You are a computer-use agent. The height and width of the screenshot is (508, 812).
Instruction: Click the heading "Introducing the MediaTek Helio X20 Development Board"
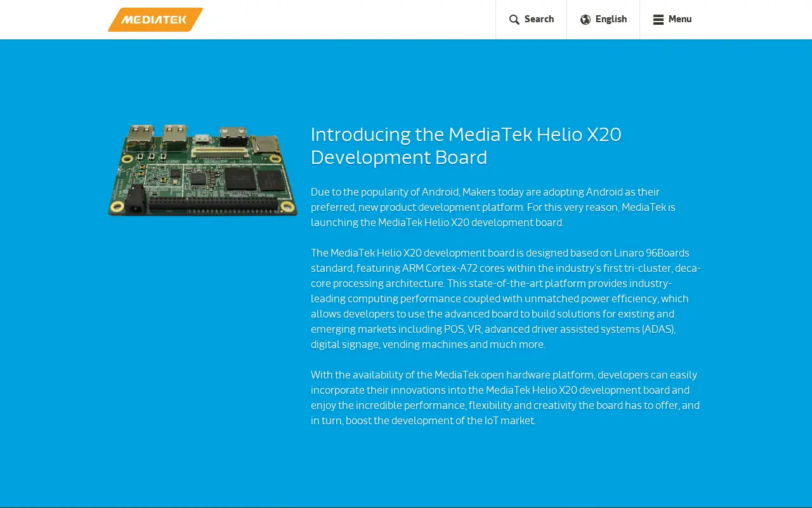click(x=466, y=146)
